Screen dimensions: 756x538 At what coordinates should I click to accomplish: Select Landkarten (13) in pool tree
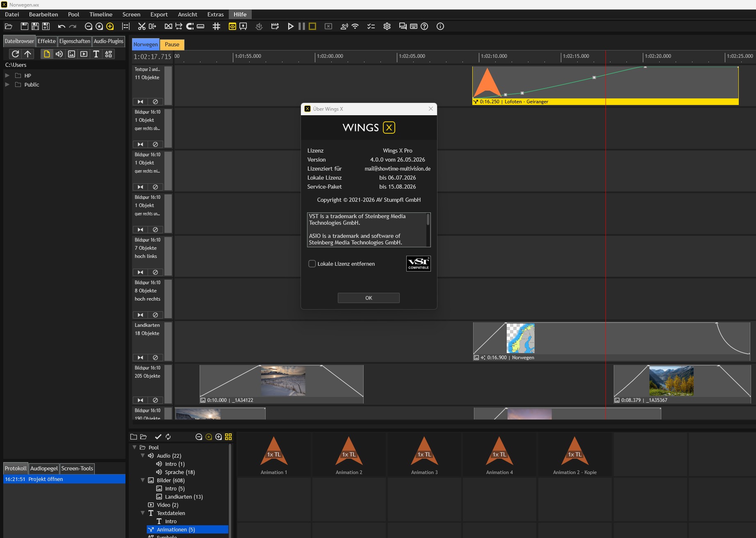184,497
